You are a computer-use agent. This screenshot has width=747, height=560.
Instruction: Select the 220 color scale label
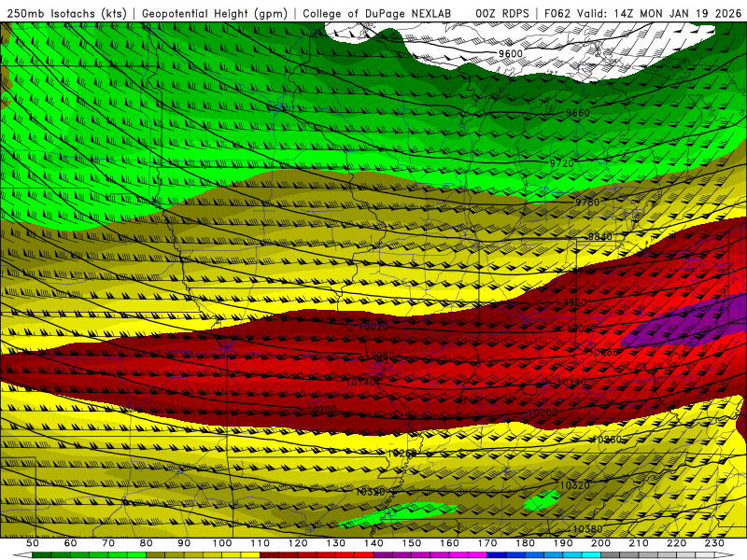(676, 543)
